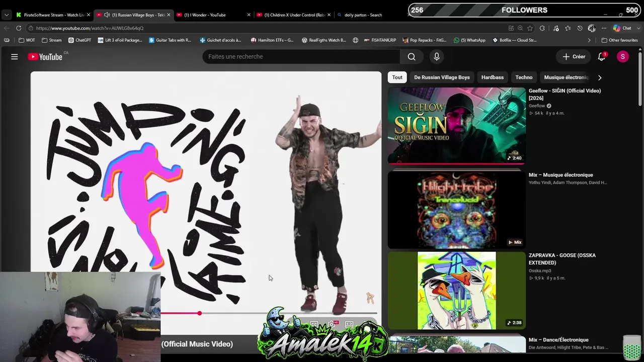Click the YouTube search magnifier button
Viewport: 644px width, 362px height.
pyautogui.click(x=412, y=57)
